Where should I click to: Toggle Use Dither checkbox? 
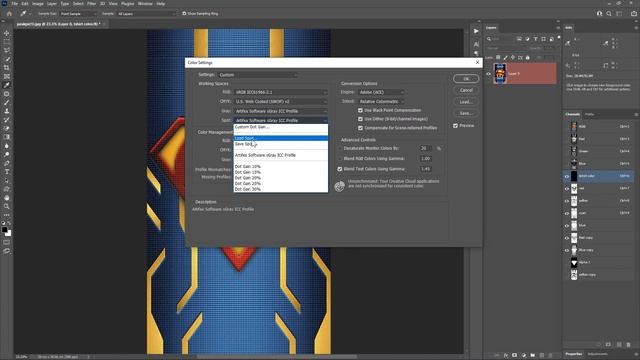(x=360, y=119)
